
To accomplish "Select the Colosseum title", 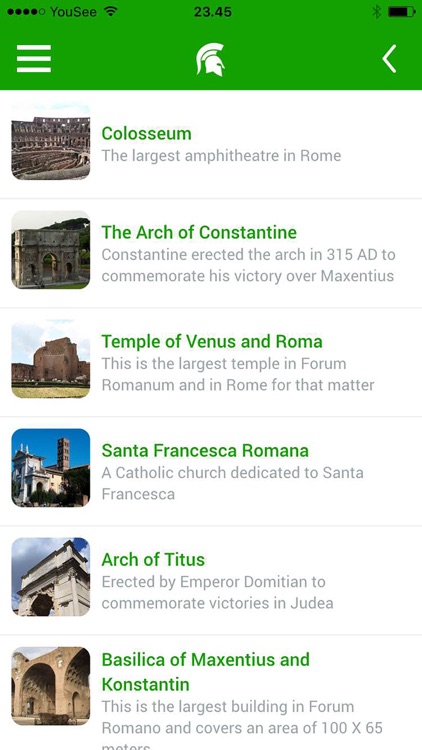I will point(146,133).
